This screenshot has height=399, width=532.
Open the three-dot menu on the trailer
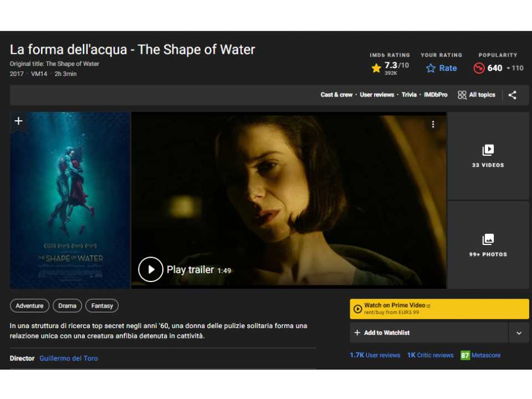click(x=433, y=125)
